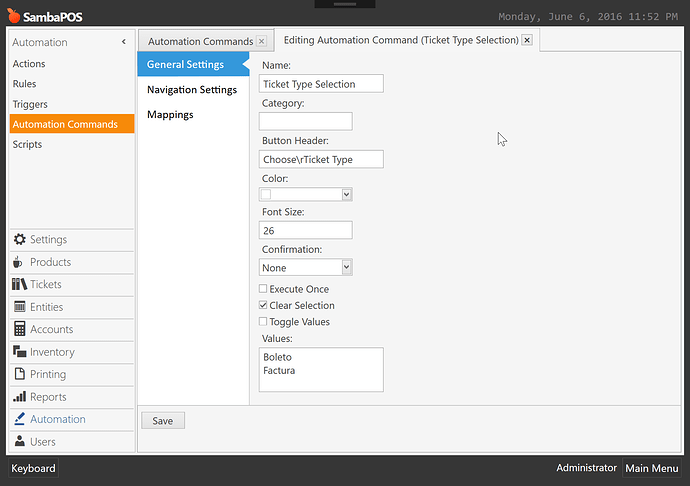Open the Users module label
Image resolution: width=690 pixels, height=486 pixels.
(x=43, y=442)
